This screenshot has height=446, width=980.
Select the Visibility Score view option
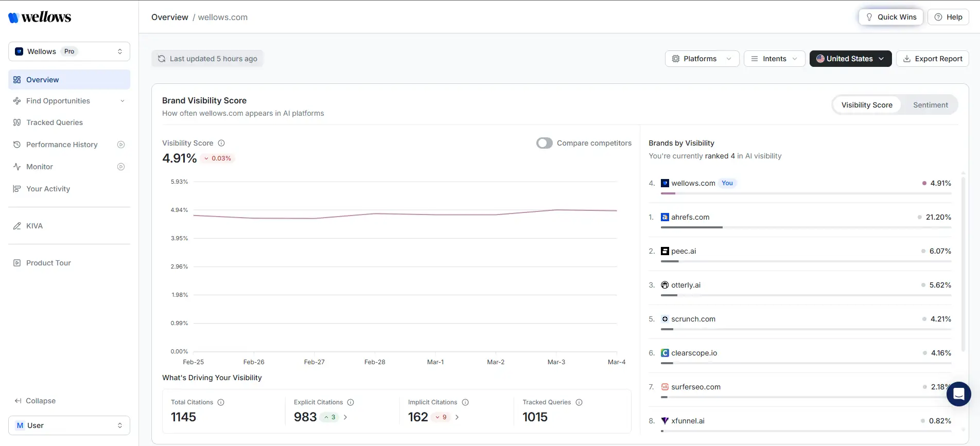(867, 105)
